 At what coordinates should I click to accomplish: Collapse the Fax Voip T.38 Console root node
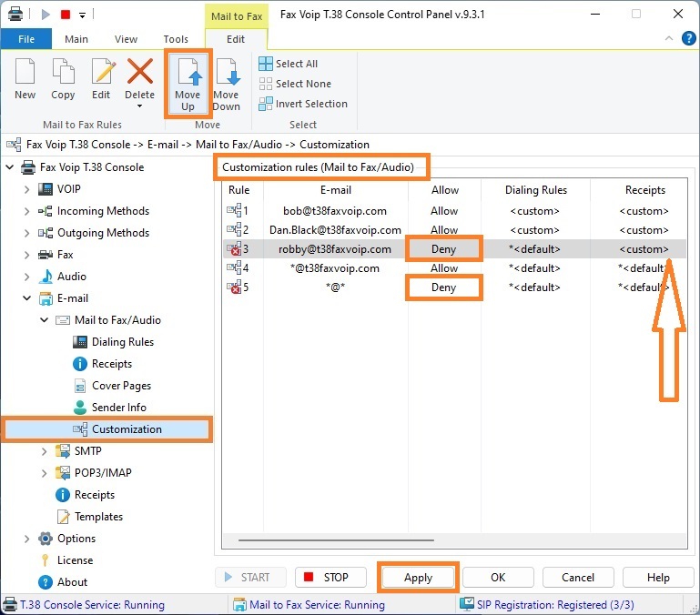pyautogui.click(x=9, y=167)
